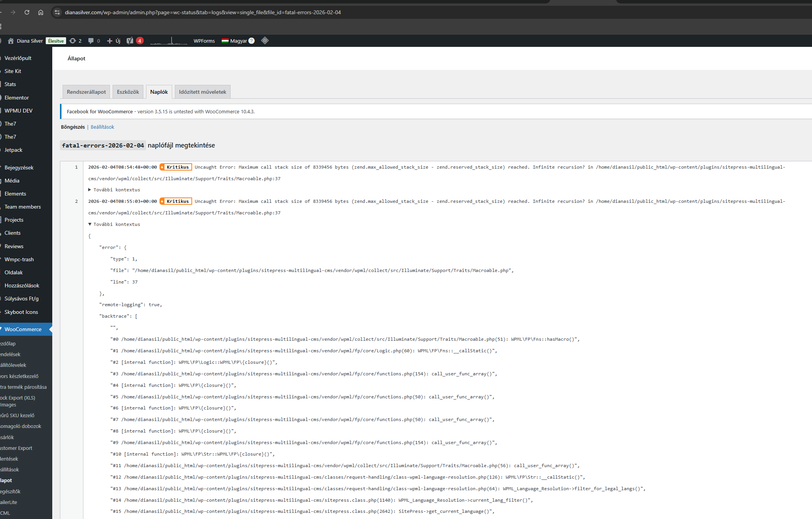The width and height of the screenshot is (812, 519).
Task: Click the Yoast SEO icon in admin bar
Action: coord(130,41)
